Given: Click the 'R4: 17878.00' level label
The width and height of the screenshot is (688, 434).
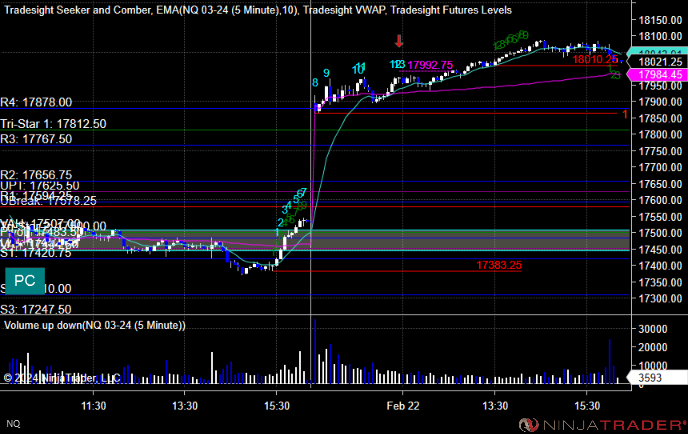Looking at the screenshot, I should coord(36,102).
